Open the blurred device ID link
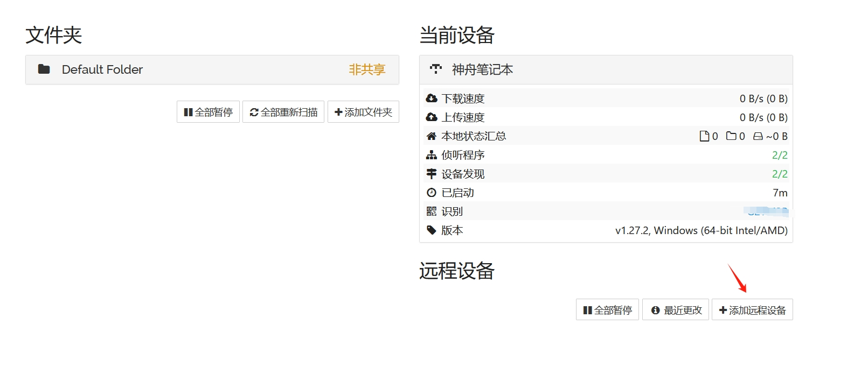868x367 pixels. click(x=766, y=211)
